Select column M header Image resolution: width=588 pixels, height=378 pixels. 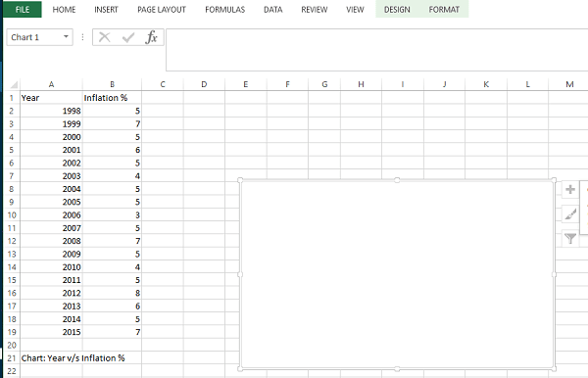point(569,84)
